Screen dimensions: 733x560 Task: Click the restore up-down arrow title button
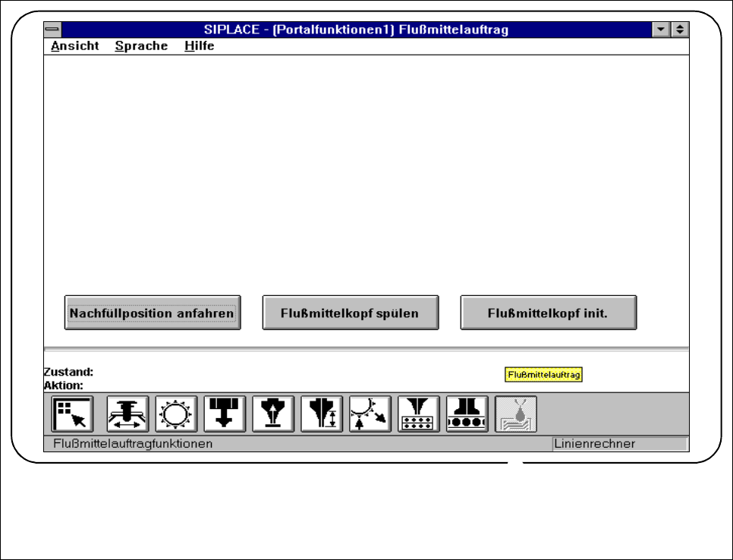click(x=680, y=30)
